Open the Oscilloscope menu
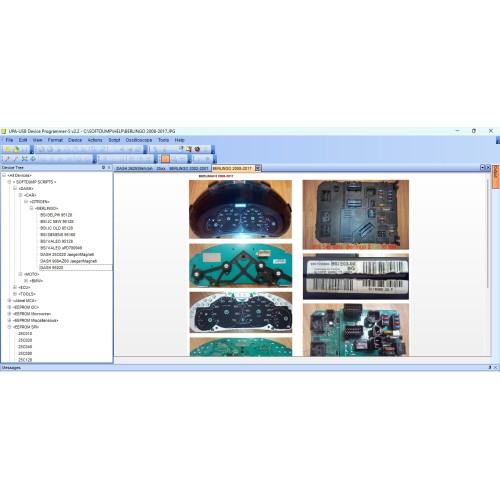This screenshot has width=500, height=500. pos(139,140)
